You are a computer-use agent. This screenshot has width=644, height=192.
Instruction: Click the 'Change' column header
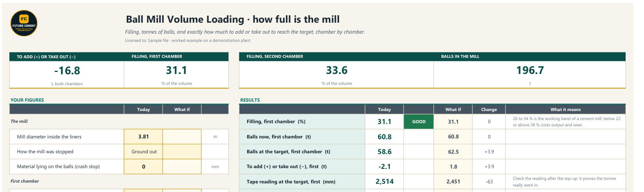pos(489,109)
